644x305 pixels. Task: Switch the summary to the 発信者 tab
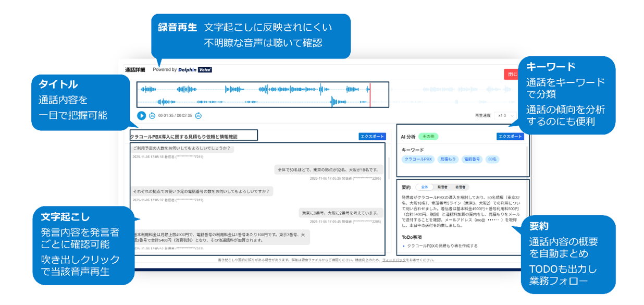[442, 187]
